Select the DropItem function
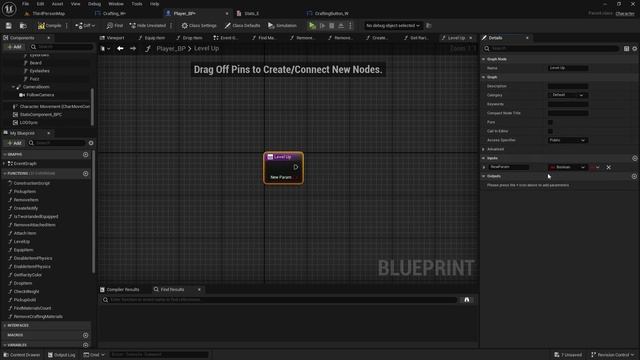 tap(23, 283)
